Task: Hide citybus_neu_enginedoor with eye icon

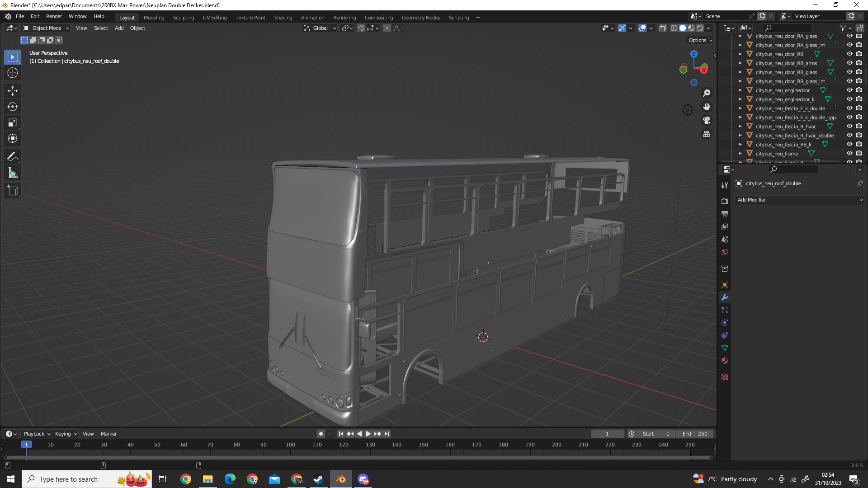Action: coord(849,90)
